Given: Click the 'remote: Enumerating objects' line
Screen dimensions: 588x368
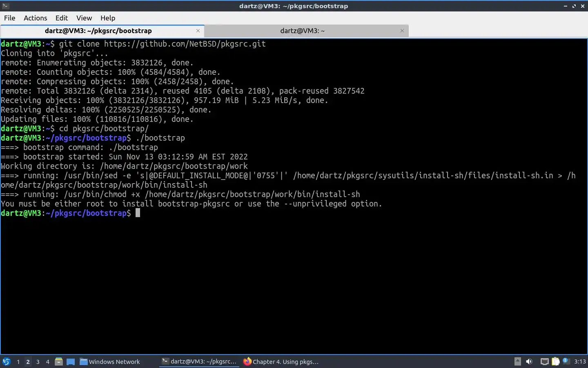Looking at the screenshot, I should (97, 63).
